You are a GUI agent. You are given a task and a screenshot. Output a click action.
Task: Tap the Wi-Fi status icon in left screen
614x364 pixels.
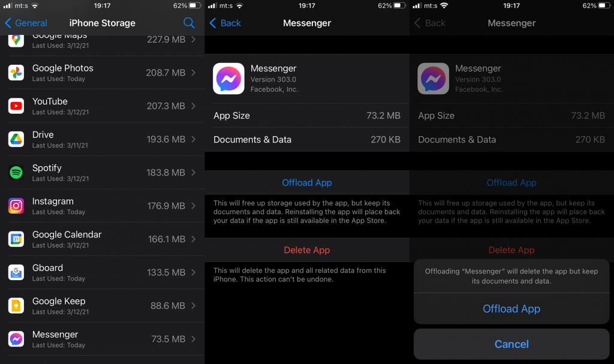pos(35,5)
